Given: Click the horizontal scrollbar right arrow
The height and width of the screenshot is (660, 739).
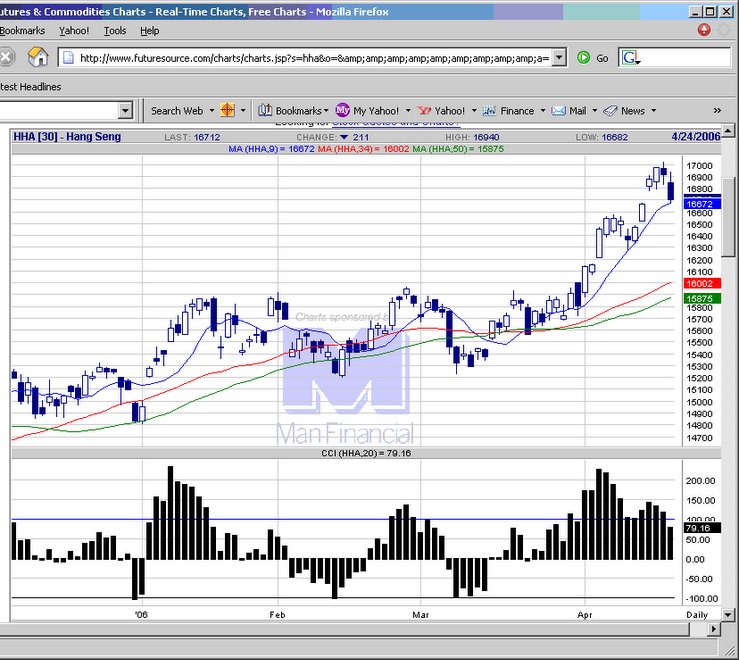Looking at the screenshot, I should [x=714, y=628].
